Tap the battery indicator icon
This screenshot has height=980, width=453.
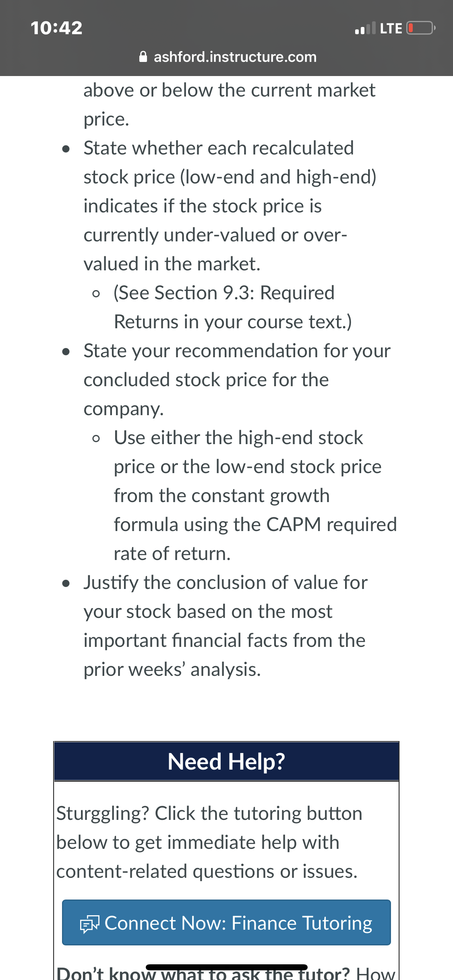coord(421,28)
